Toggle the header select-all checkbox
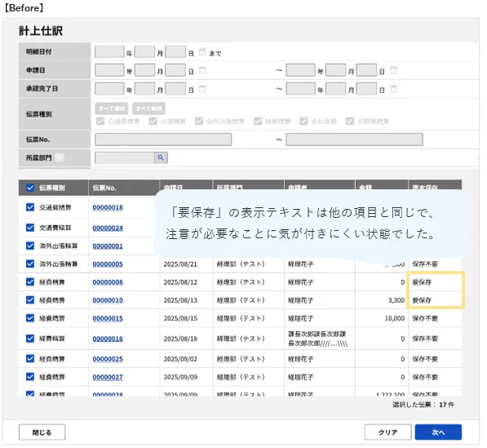This screenshot has width=487, height=448. coord(30,188)
